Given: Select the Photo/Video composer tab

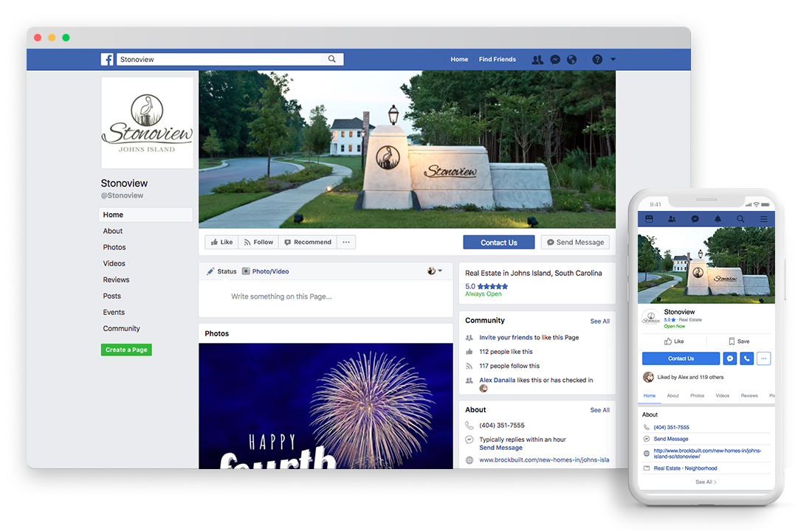Looking at the screenshot, I should (266, 271).
